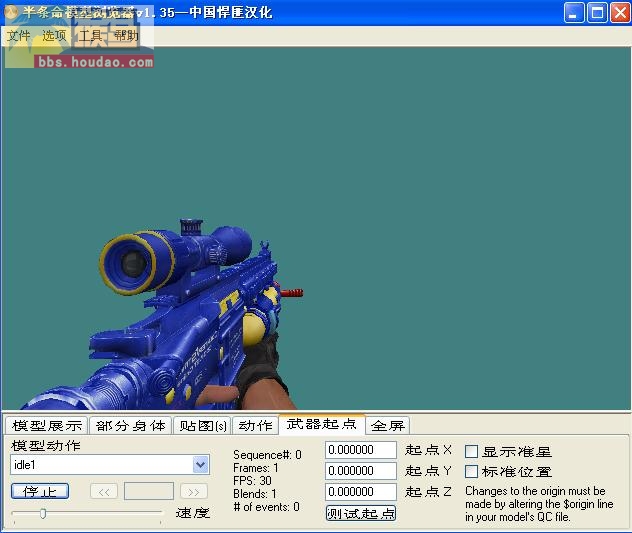Click the 'Sequence#: 0' text
Viewport: 632px width, 533px height.
[x=267, y=455]
